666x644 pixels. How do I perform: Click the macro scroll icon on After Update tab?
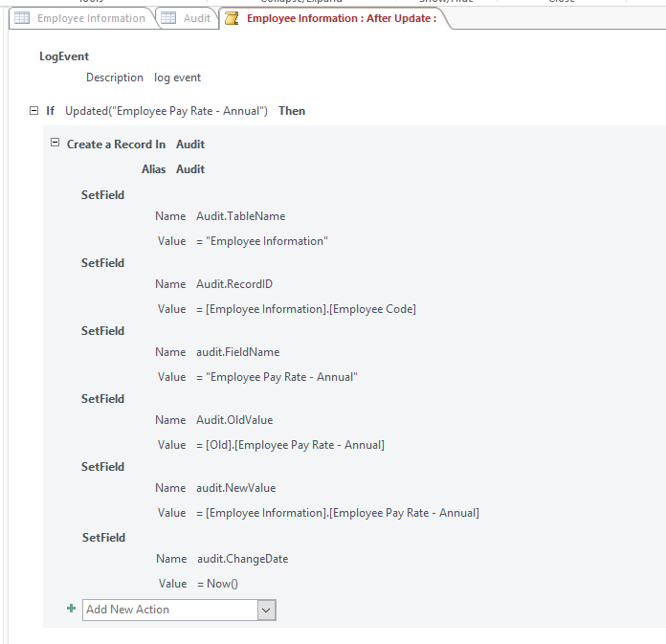pyautogui.click(x=232, y=18)
